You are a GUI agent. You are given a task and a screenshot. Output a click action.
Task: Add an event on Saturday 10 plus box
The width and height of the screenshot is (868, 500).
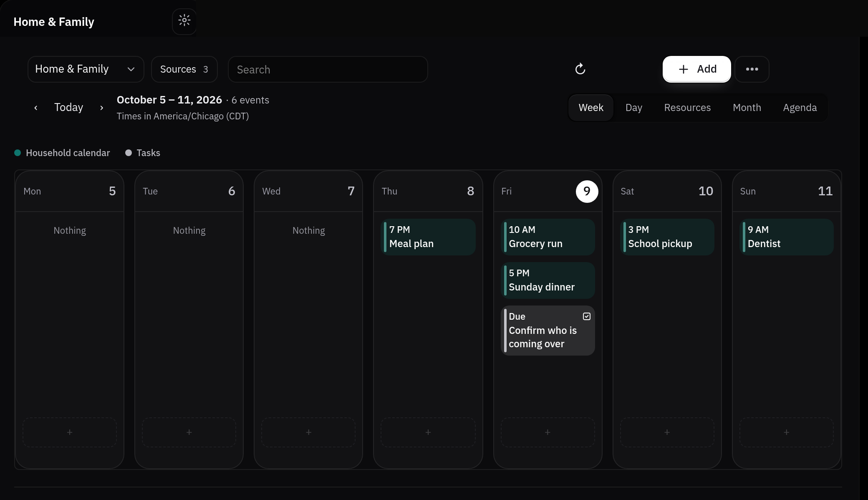pyautogui.click(x=667, y=432)
